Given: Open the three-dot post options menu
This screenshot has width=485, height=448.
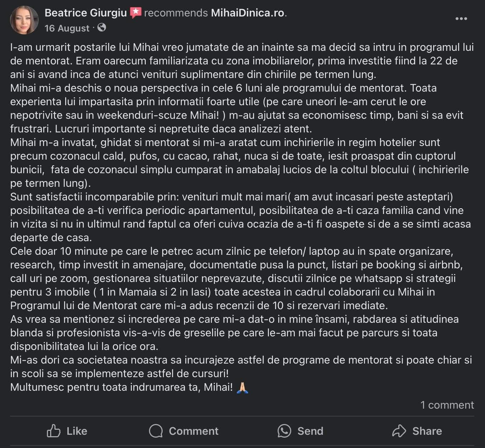Looking at the screenshot, I should click(461, 19).
